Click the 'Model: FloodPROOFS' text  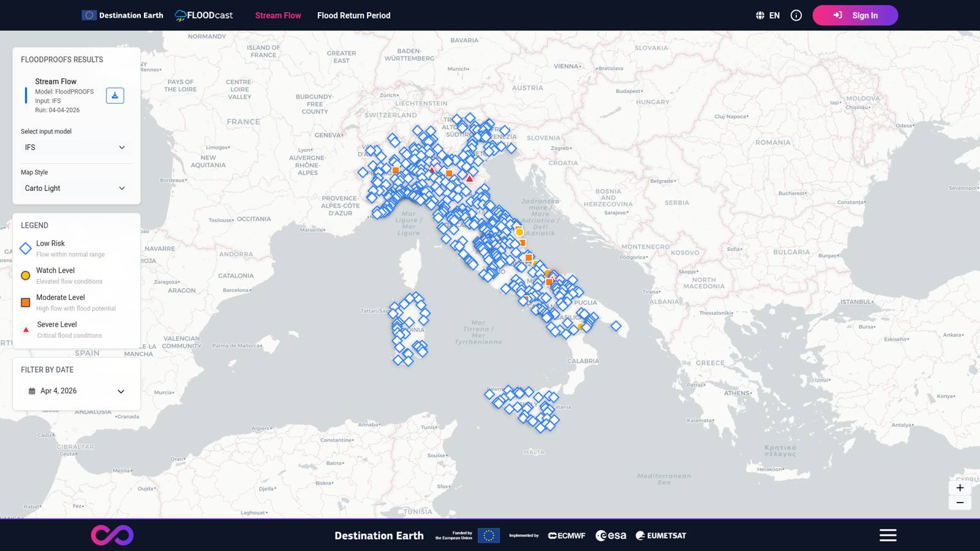[x=64, y=92]
